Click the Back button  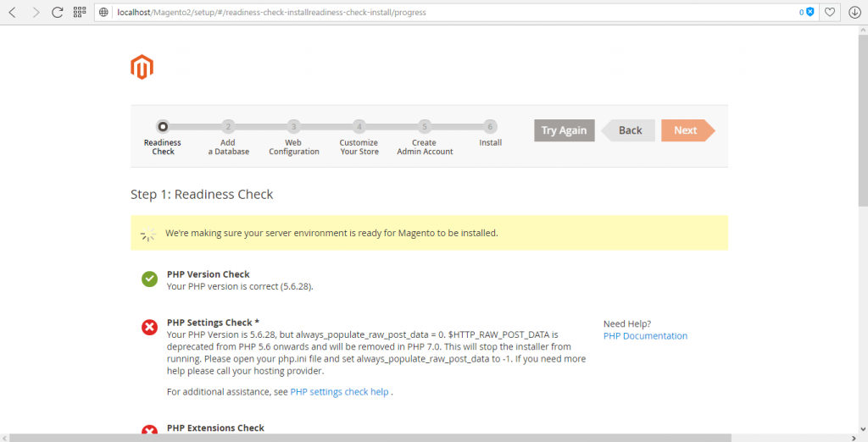pyautogui.click(x=628, y=130)
